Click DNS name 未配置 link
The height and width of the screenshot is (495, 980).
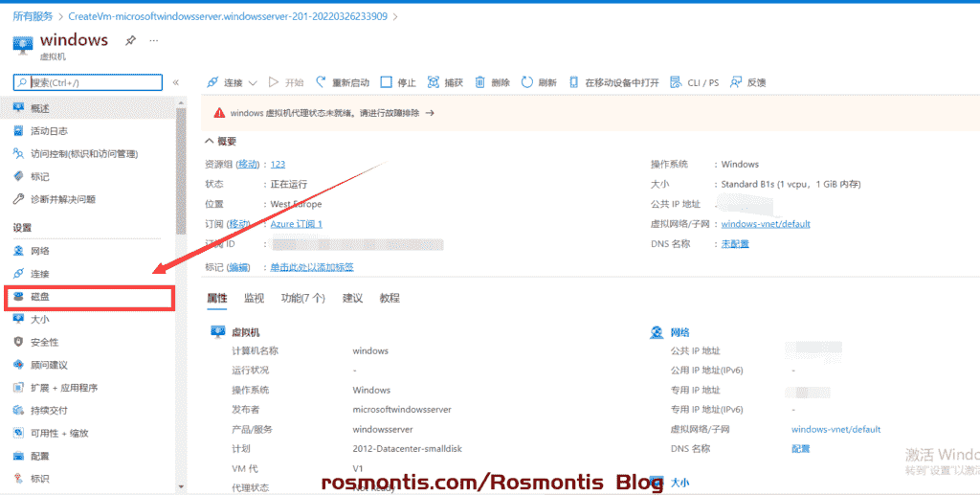click(735, 244)
